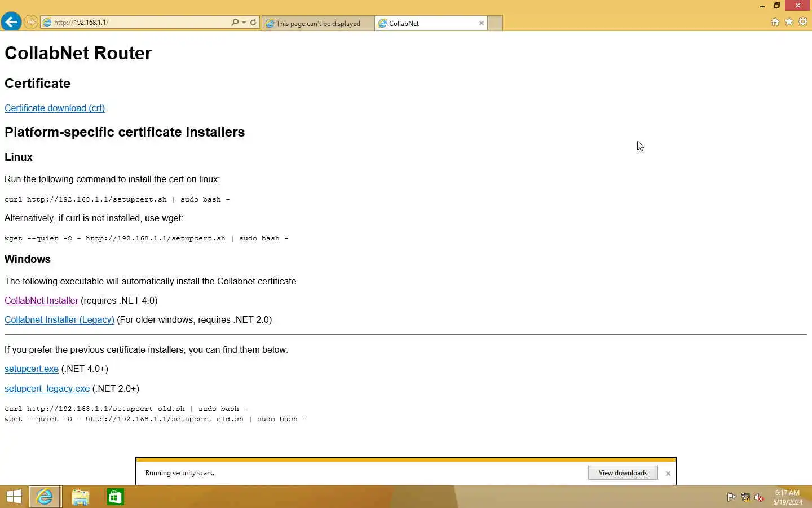Open the Tools gear icon
Image resolution: width=812 pixels, height=508 pixels.
pyautogui.click(x=803, y=22)
